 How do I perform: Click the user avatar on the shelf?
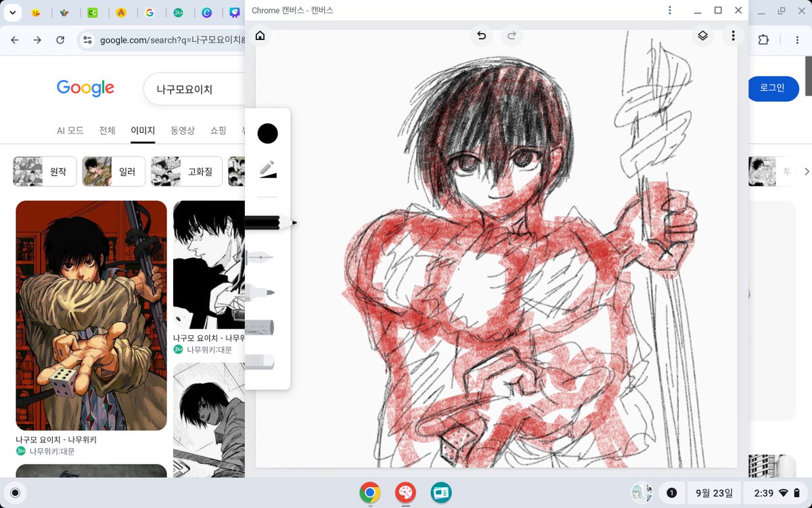pos(641,492)
